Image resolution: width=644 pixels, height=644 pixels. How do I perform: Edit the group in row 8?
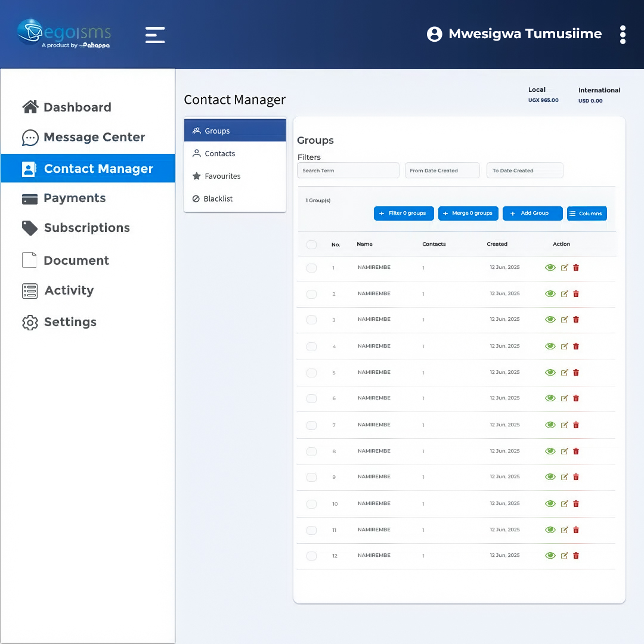coord(564,451)
